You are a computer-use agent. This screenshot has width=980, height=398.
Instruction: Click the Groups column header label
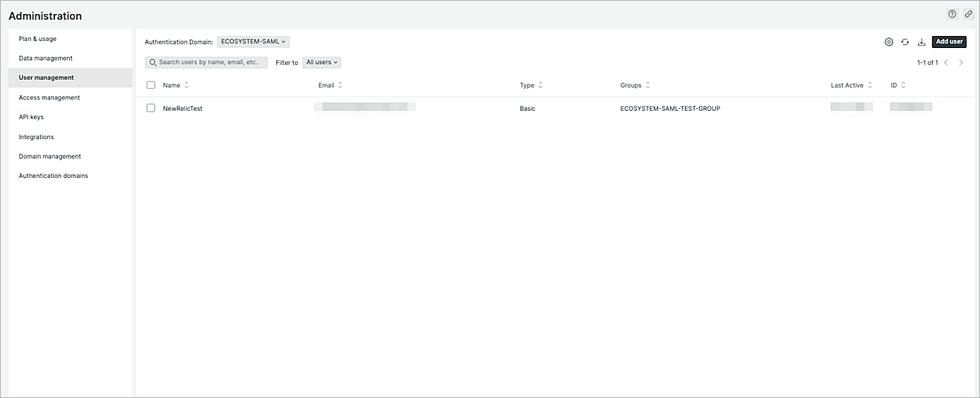[631, 85]
